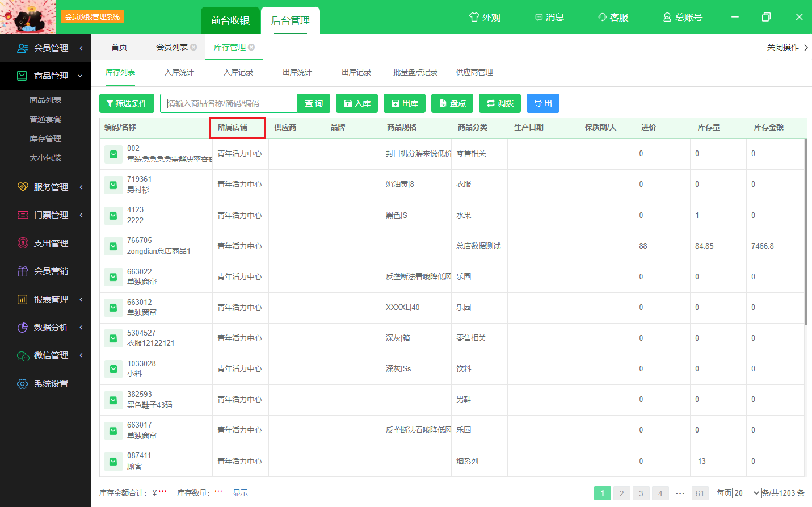Expand the 服务管理 sidebar menu

click(51, 187)
